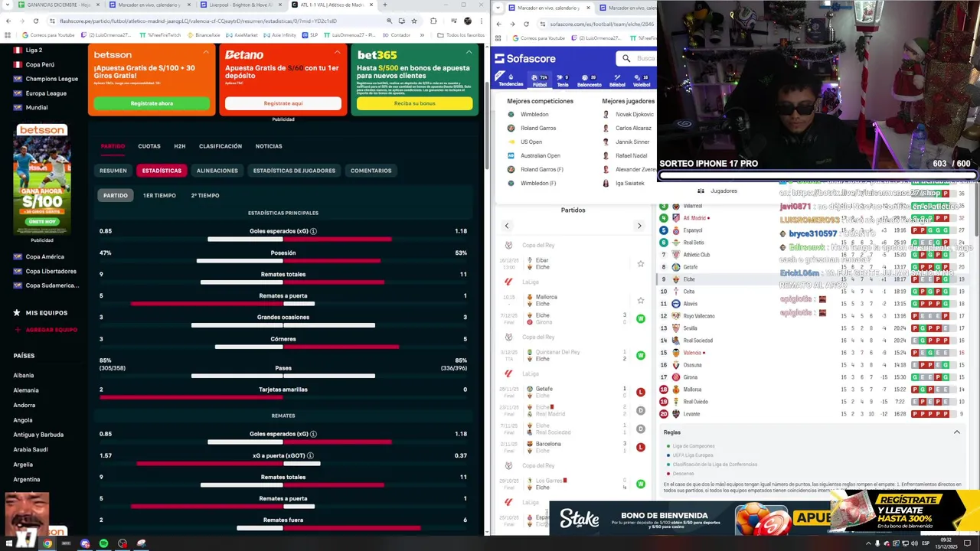
Task: Select the Partido full-match stats filter
Action: [x=116, y=195]
